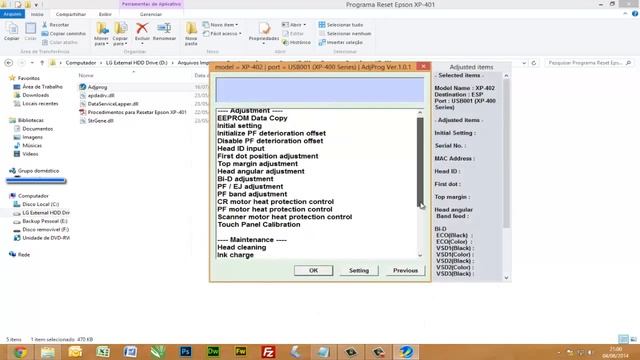Viewport: 640px width, 360px height.
Task: Open Downloads in the navigation pane
Action: [36, 95]
